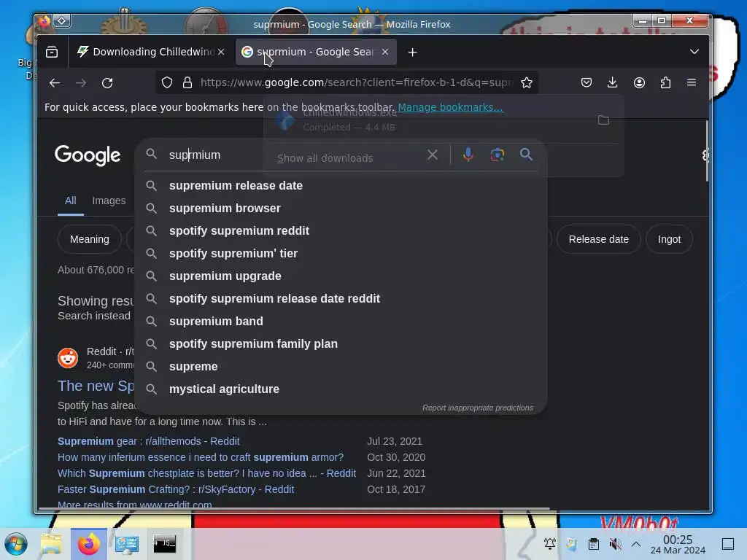Click the page vertical scrollbar

point(706,152)
